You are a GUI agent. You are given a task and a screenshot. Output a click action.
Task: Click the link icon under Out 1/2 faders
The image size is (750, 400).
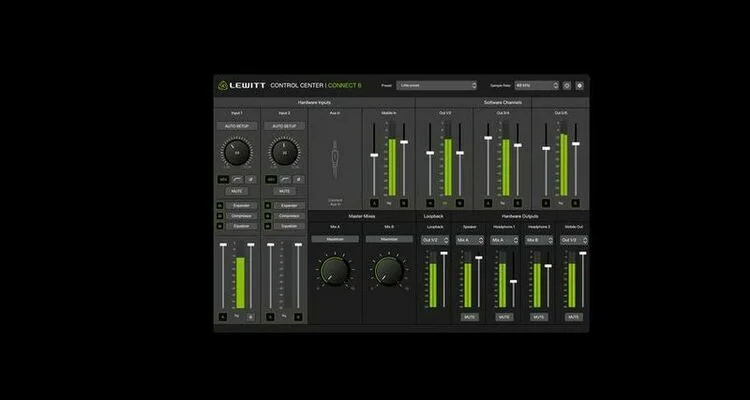(445, 203)
